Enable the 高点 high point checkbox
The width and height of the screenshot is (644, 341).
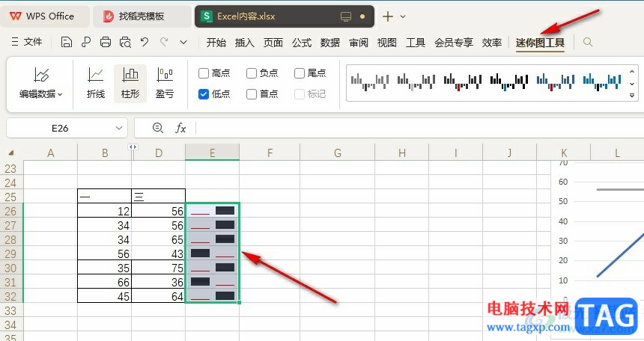pyautogui.click(x=203, y=73)
